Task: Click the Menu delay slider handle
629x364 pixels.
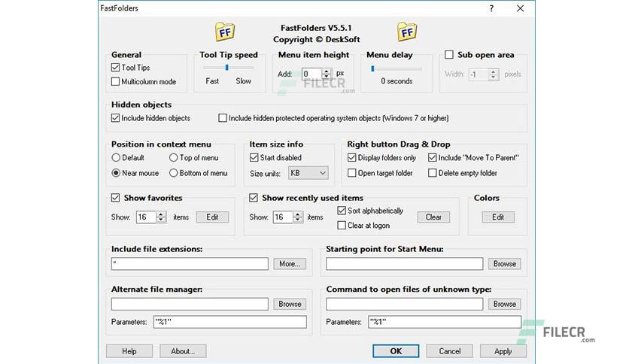Action: 372,68
